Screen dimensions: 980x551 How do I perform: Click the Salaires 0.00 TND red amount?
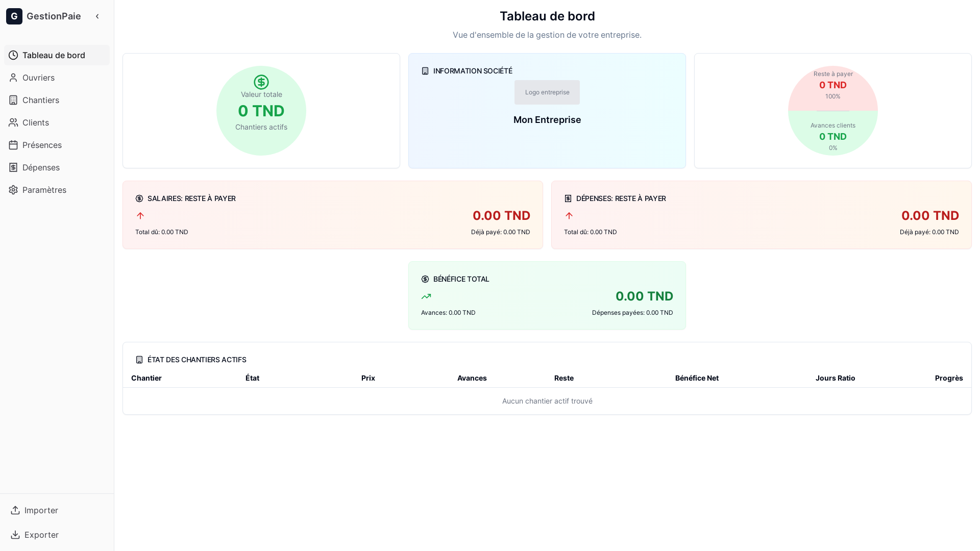(x=501, y=216)
